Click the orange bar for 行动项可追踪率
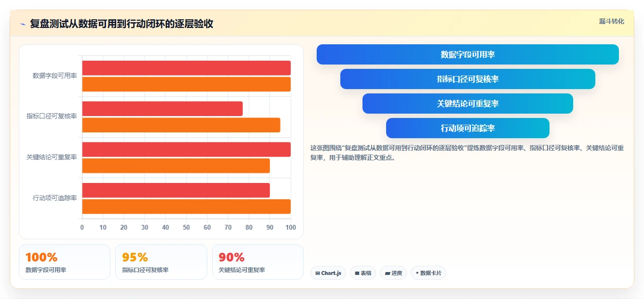644x299 pixels. pyautogui.click(x=186, y=207)
